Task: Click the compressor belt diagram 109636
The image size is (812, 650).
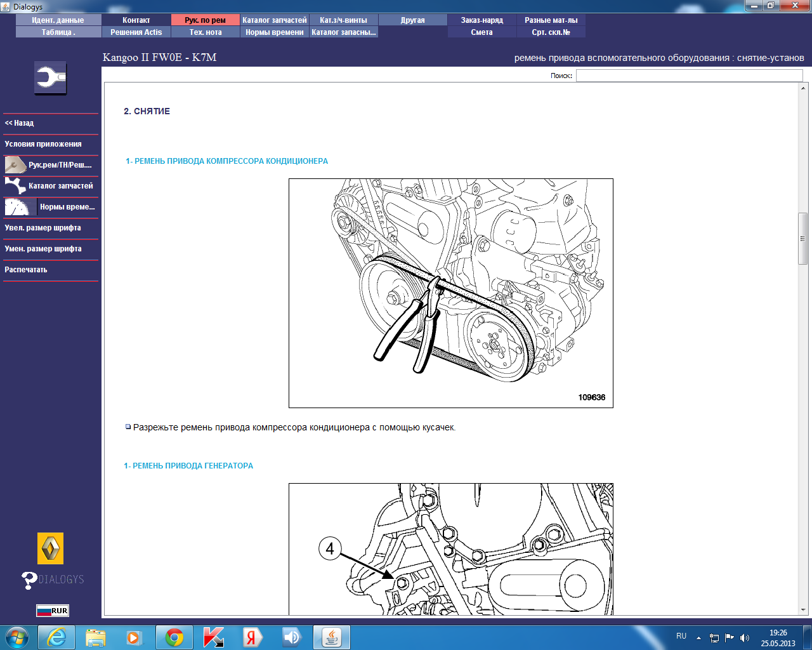Action: click(451, 293)
